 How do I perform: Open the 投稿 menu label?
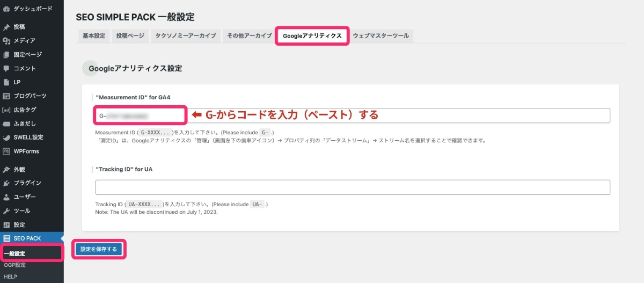[x=19, y=27]
